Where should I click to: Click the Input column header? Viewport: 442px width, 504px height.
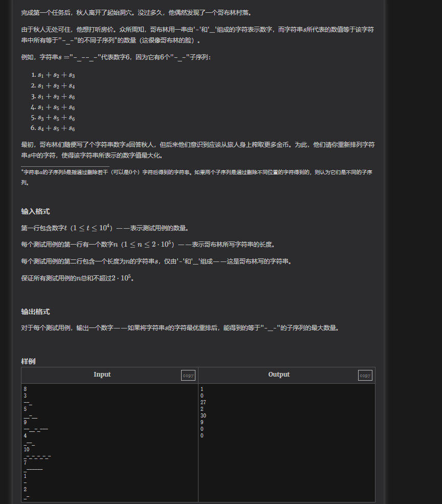(102, 375)
